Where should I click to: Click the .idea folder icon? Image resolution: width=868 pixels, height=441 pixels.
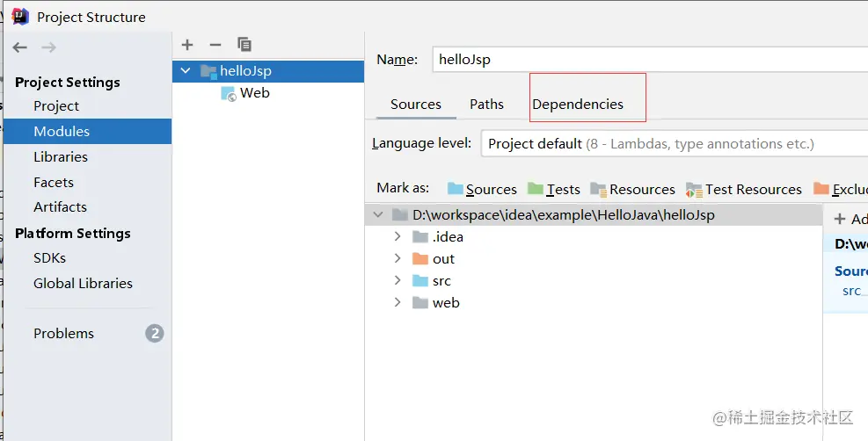coord(420,237)
